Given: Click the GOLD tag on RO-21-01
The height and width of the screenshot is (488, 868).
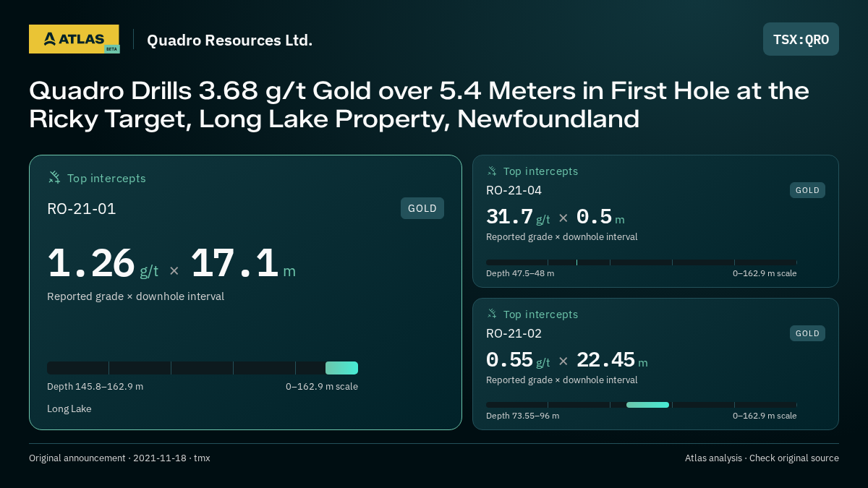Looking at the screenshot, I should pyautogui.click(x=422, y=208).
